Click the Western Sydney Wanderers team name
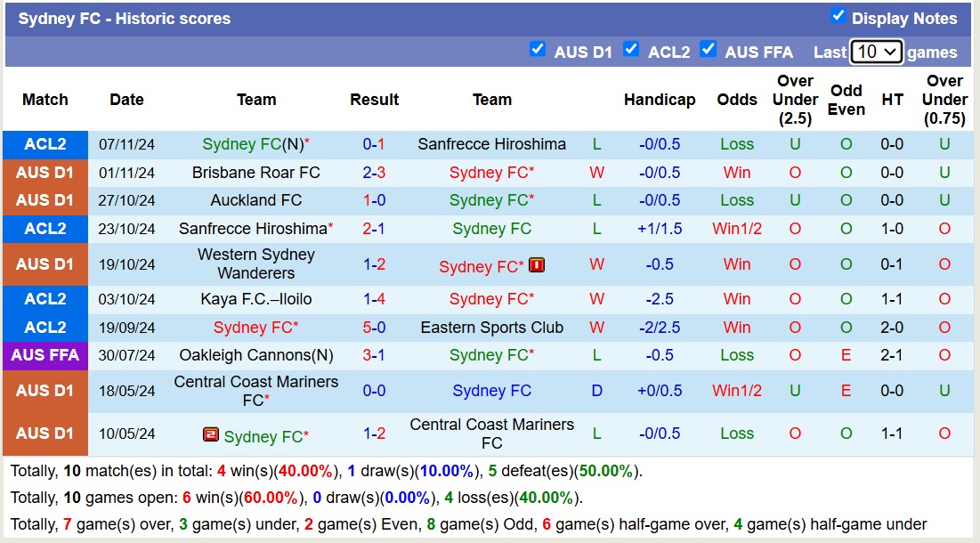Image resolution: width=980 pixels, height=543 pixels. [x=255, y=264]
